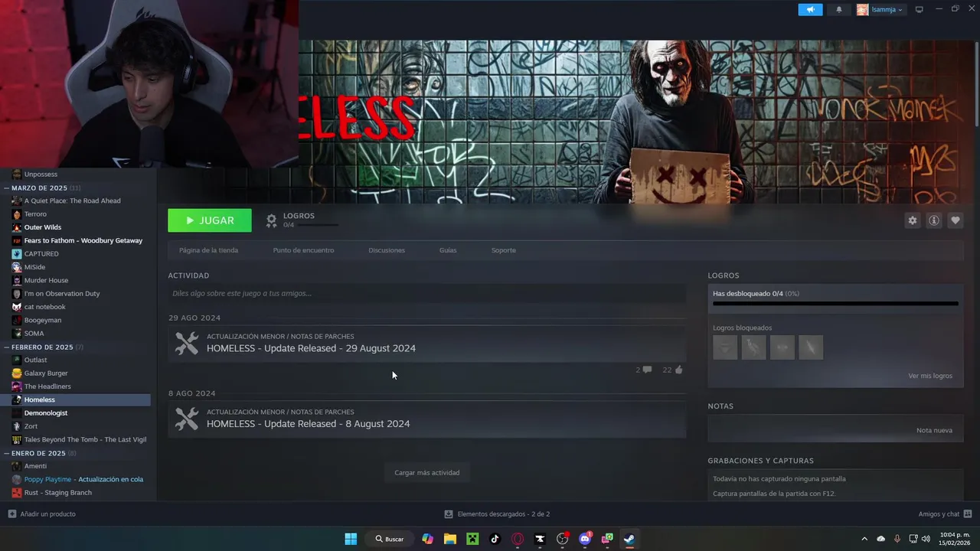Open game settings gear icon
This screenshot has width=980, height=551.
912,220
